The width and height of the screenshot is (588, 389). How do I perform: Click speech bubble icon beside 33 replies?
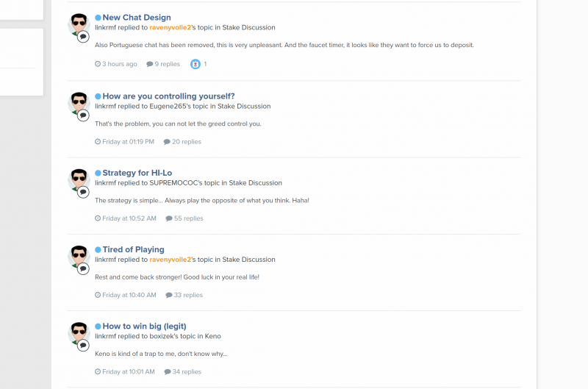tap(169, 295)
